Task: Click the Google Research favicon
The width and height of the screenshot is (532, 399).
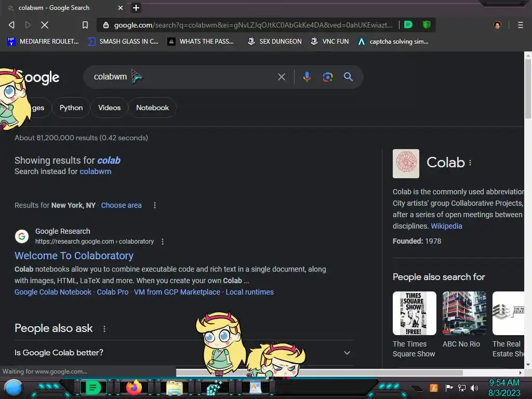Action: pyautogui.click(x=22, y=236)
